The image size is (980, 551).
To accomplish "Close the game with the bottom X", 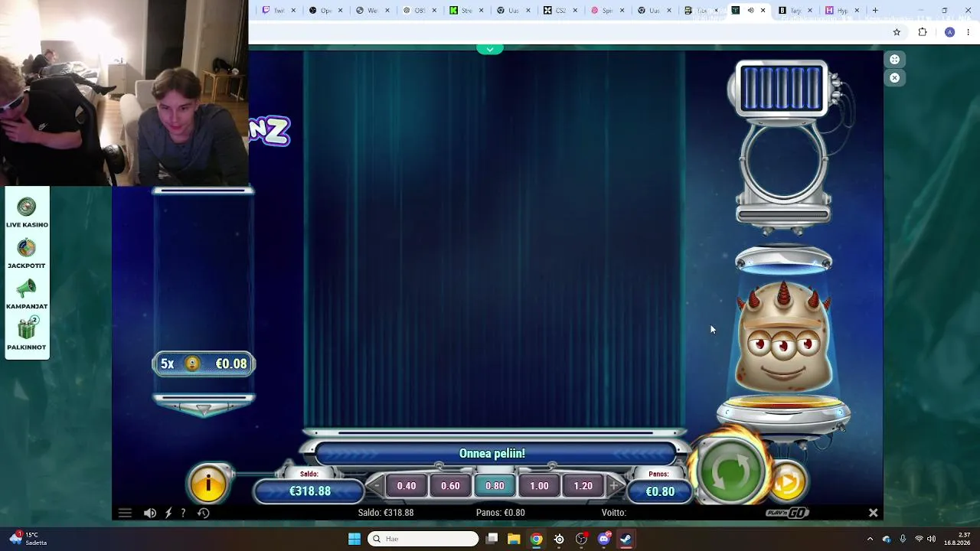I will [873, 513].
